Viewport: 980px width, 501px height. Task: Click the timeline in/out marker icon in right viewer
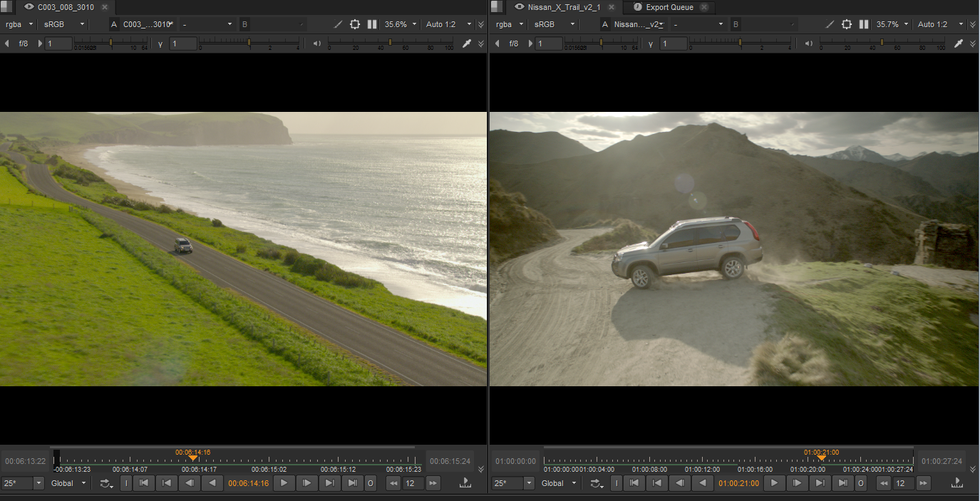point(956,483)
